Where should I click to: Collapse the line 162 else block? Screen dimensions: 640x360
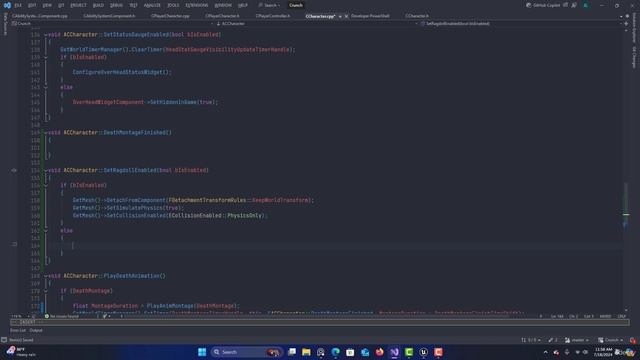[46, 231]
